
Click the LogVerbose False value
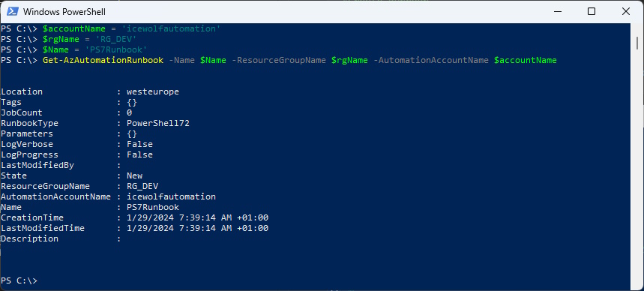click(139, 144)
